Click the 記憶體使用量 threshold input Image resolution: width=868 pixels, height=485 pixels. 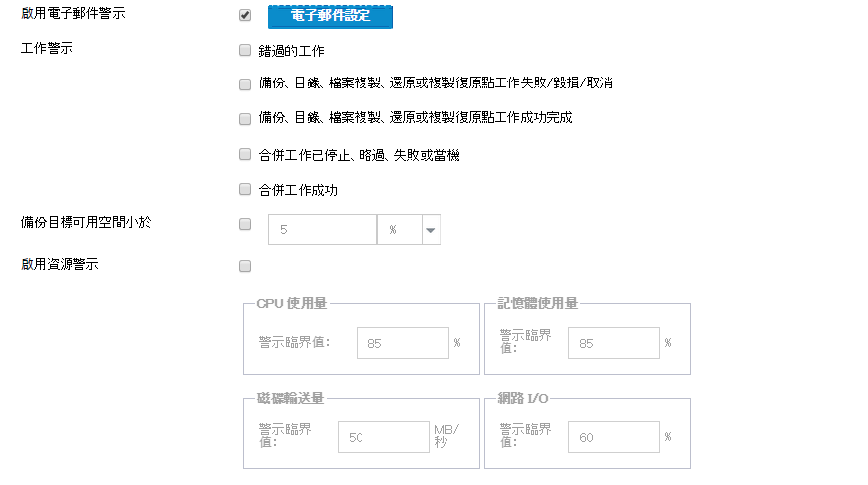[613, 343]
